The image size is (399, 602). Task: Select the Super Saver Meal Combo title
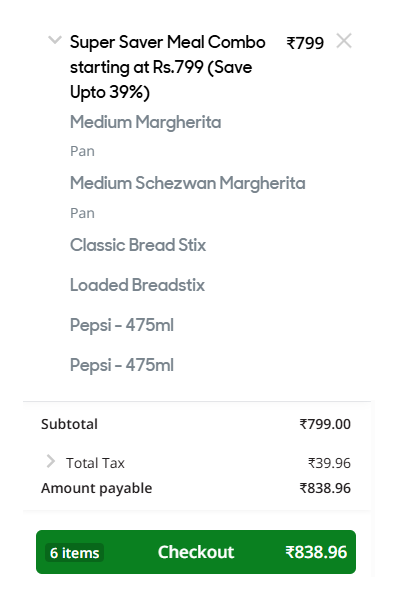pyautogui.click(x=167, y=67)
